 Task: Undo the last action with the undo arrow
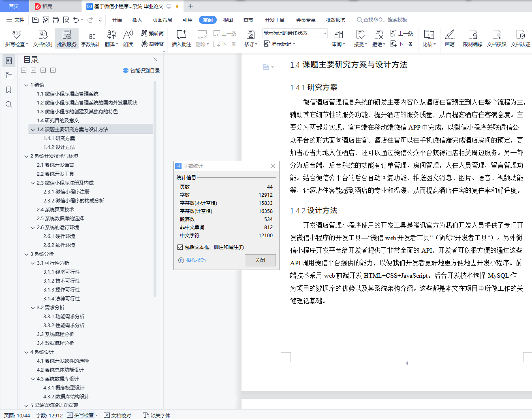pos(76,20)
